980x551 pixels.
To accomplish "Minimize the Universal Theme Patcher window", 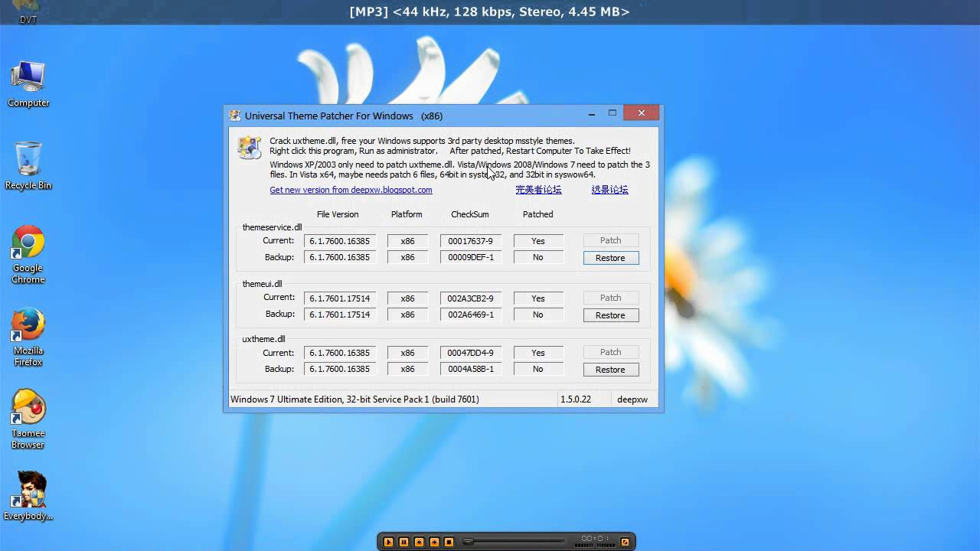I will point(592,113).
